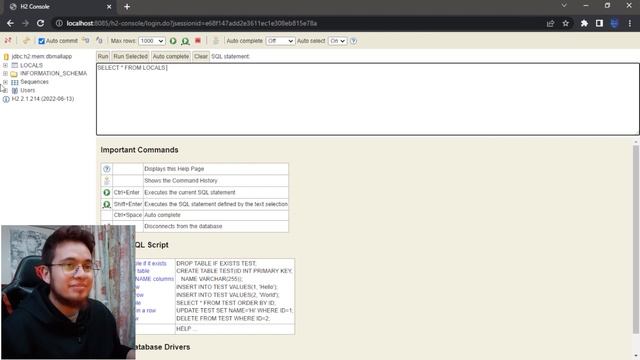Open Command History from the toolbar icon
Image resolution: width=640 pixels, height=360 pixels.
pyautogui.click(x=216, y=40)
